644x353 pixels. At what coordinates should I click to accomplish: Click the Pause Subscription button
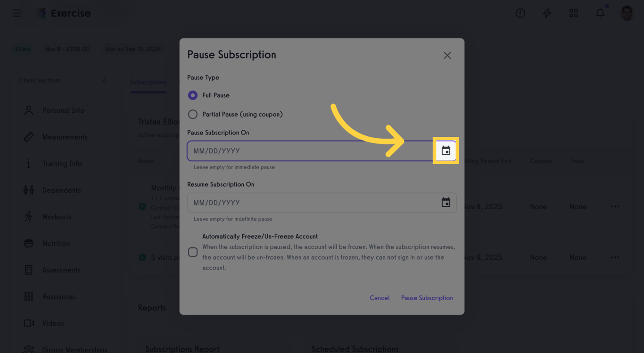427,298
